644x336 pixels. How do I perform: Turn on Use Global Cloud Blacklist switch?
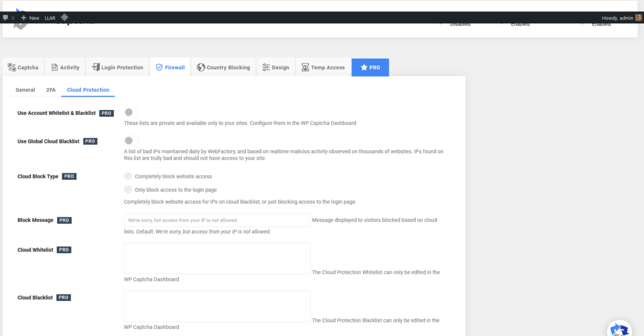click(x=131, y=141)
